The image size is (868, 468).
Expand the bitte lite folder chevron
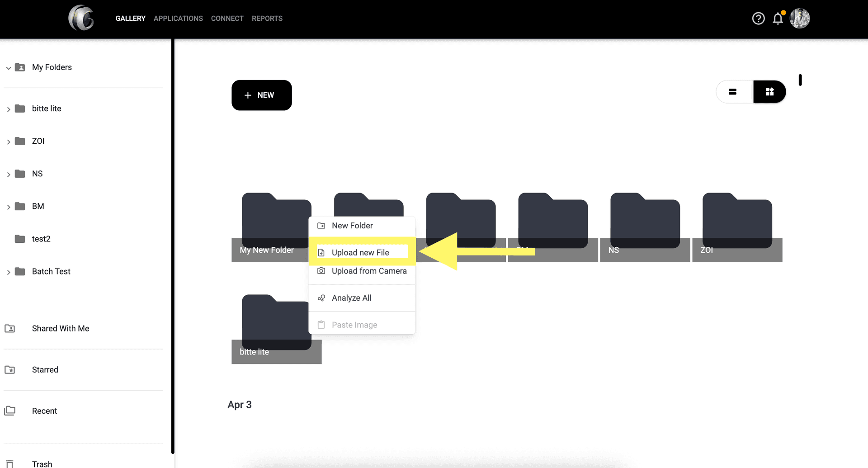pos(9,109)
